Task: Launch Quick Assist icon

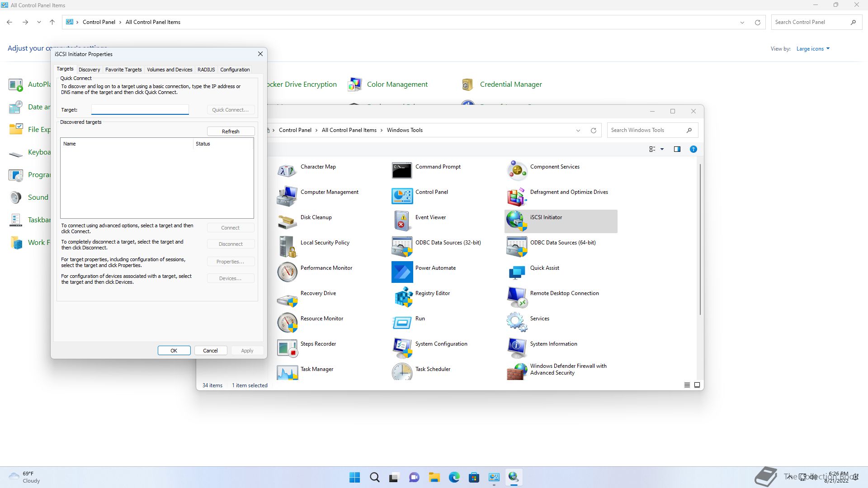Action: pos(517,272)
